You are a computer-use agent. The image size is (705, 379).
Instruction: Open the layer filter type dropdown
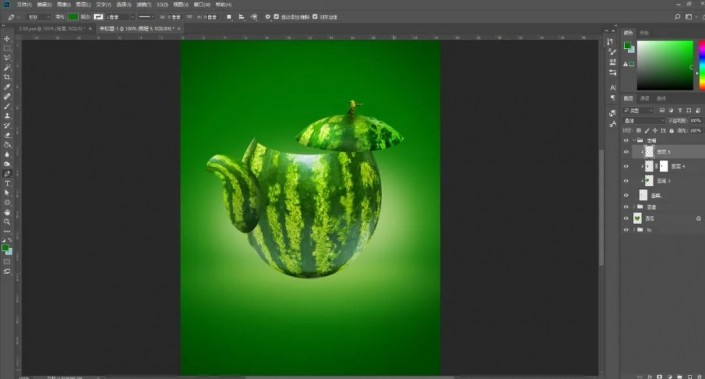[x=638, y=111]
